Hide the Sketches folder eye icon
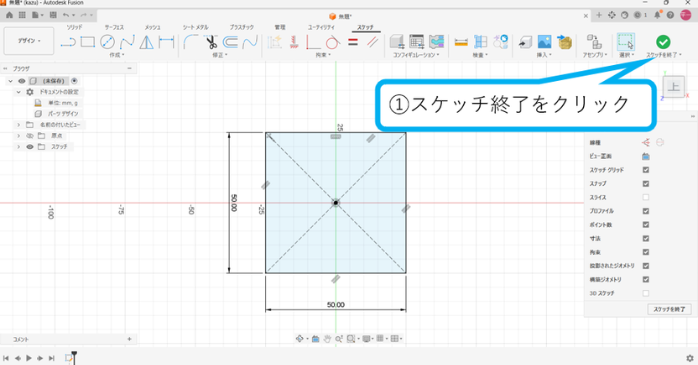 tap(30, 146)
